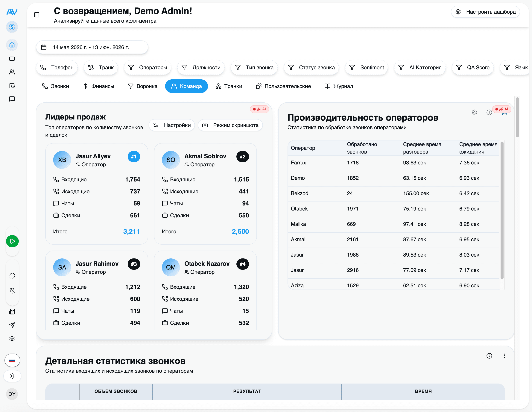Screen dimensions: 532x412
Task: Click the #4 rank badge
Action: click(x=243, y=264)
